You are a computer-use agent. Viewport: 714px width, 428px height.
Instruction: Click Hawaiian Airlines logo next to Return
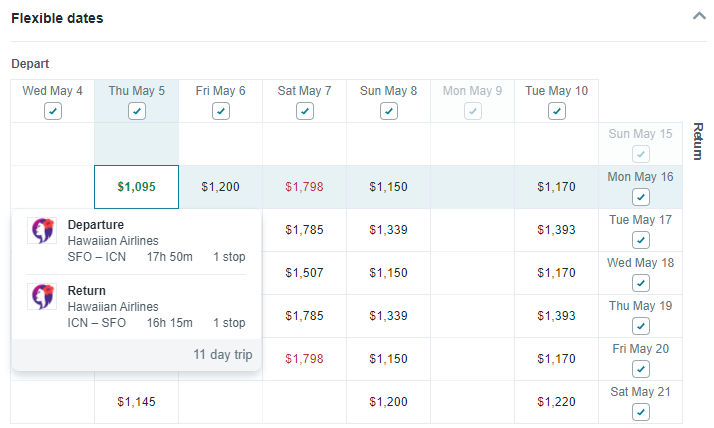click(42, 296)
